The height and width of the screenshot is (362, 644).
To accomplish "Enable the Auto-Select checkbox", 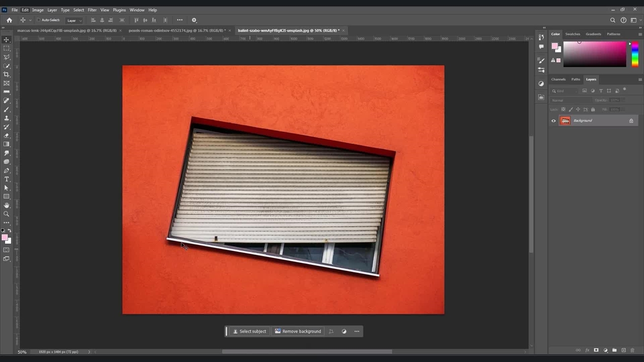I will [x=39, y=20].
